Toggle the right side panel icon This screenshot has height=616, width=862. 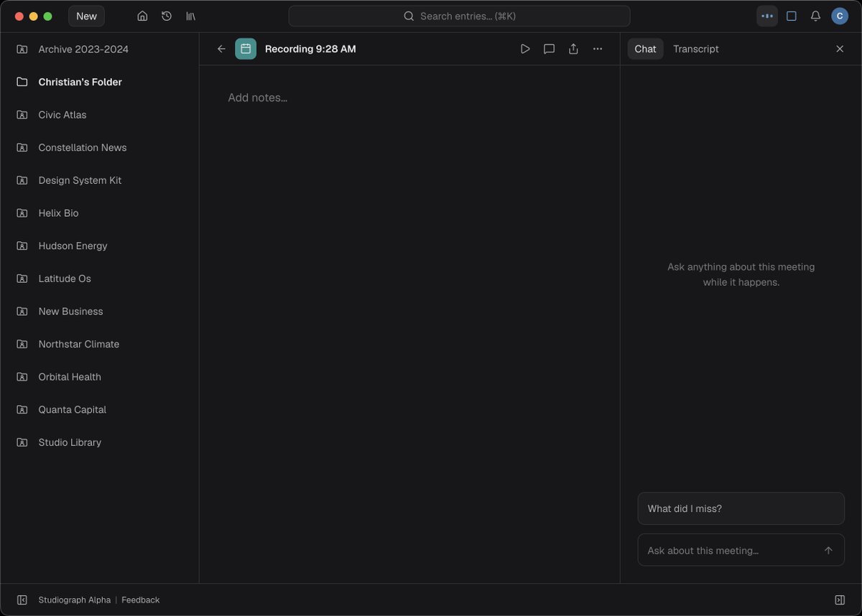[x=840, y=599]
